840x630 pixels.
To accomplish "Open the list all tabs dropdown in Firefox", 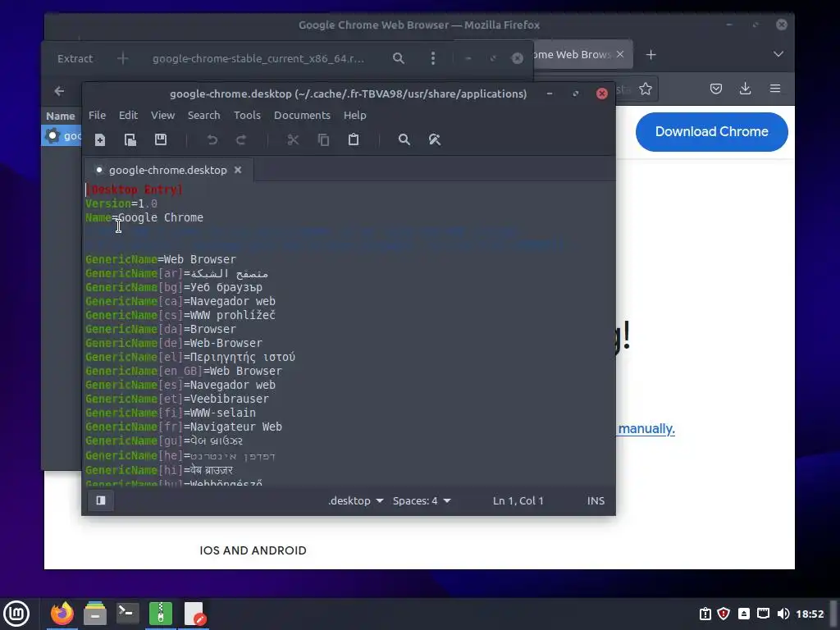I will point(778,54).
